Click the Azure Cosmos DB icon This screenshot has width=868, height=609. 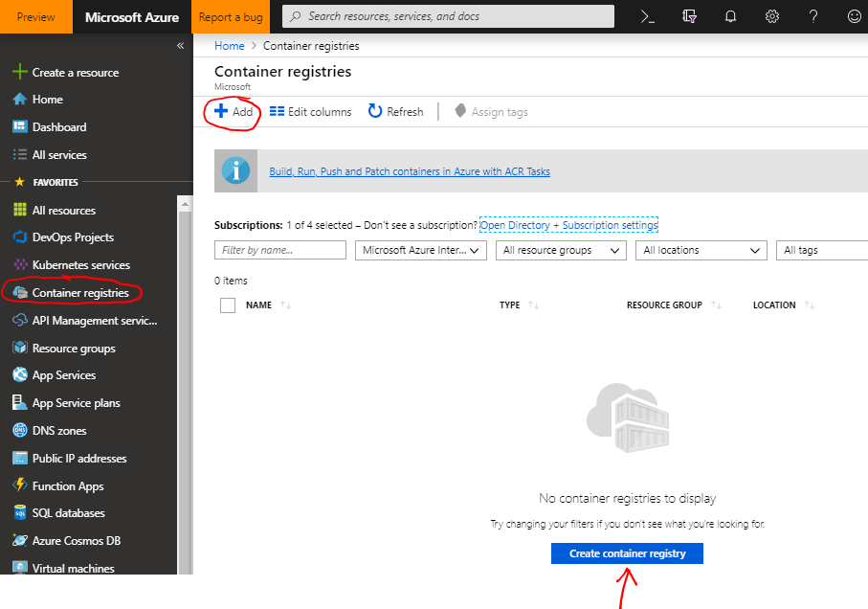(19, 540)
